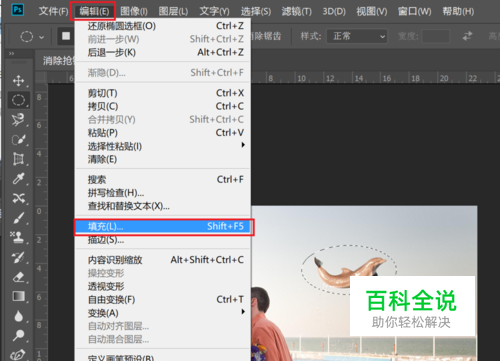Open the 图层(L) menu
Viewport: 500px width, 361px height.
point(173,11)
